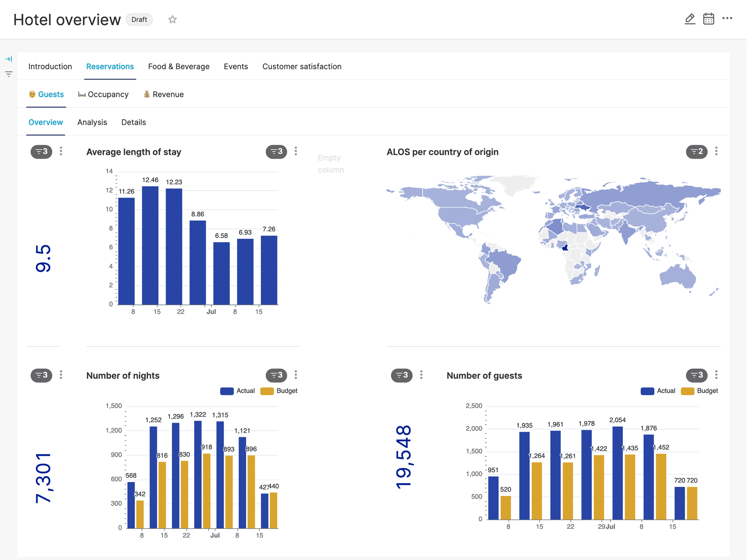Screen dimensions: 747x560
Task: Click the ALOS per country filter badge
Action: (696, 152)
